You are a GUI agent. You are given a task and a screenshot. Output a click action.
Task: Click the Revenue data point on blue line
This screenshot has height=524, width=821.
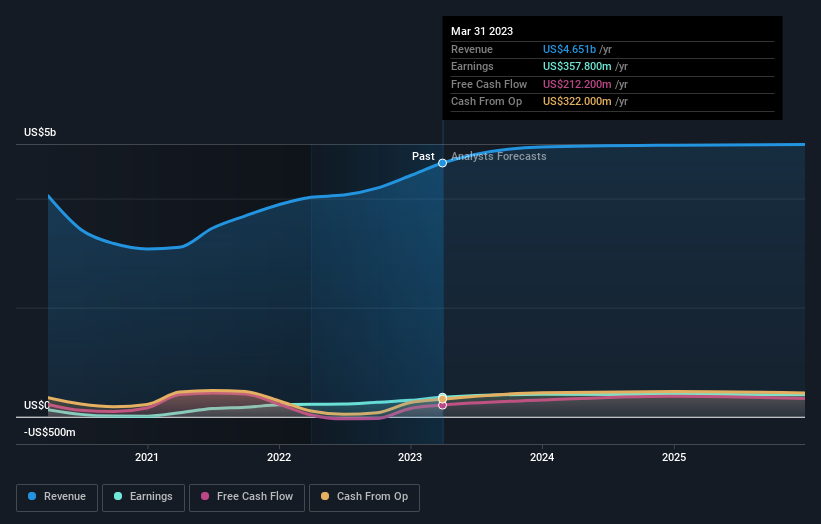[442, 163]
